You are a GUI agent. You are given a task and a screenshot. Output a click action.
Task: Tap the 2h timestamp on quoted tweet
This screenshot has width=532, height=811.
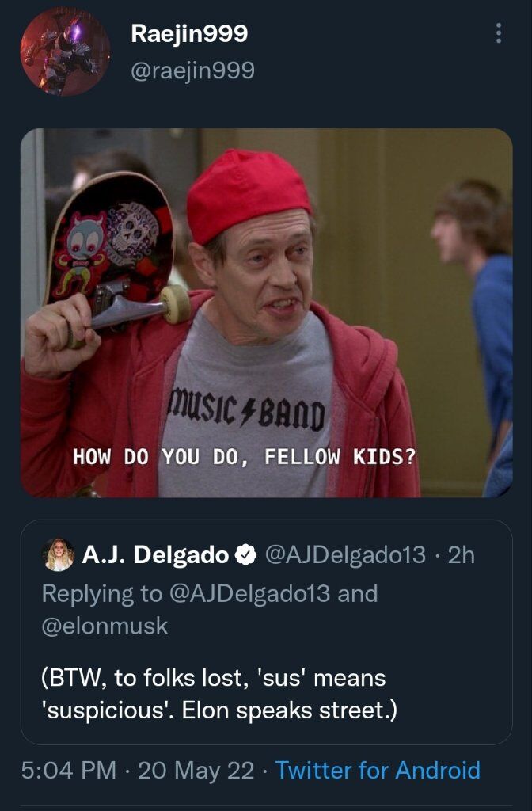tap(462, 555)
